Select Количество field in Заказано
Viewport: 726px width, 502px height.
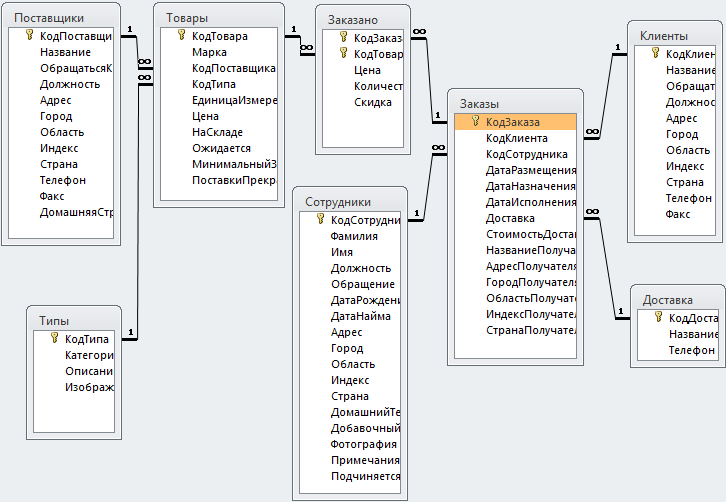363,87
